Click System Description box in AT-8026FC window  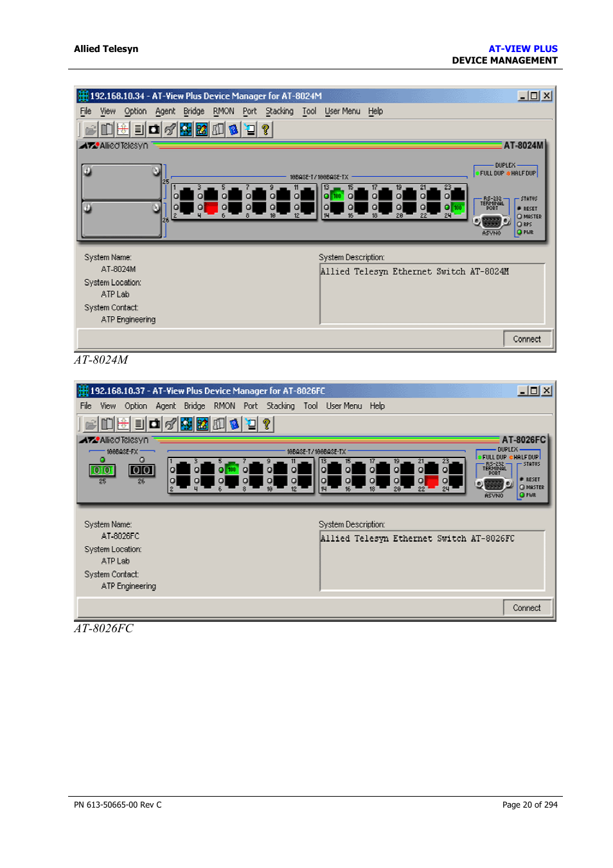coord(432,560)
